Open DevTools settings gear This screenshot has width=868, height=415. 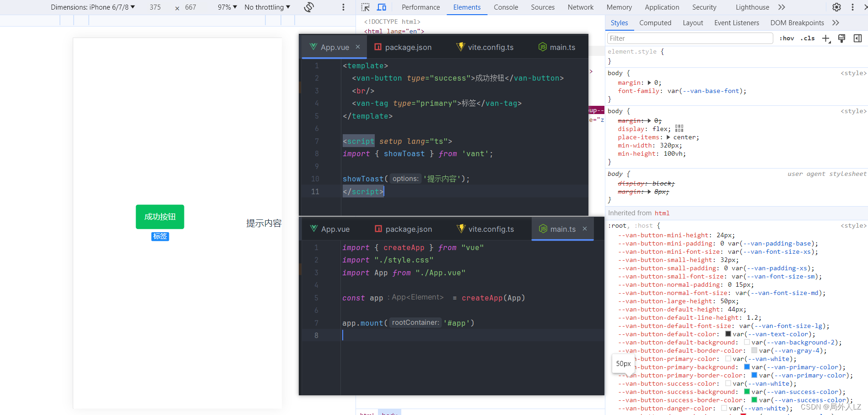pos(836,7)
